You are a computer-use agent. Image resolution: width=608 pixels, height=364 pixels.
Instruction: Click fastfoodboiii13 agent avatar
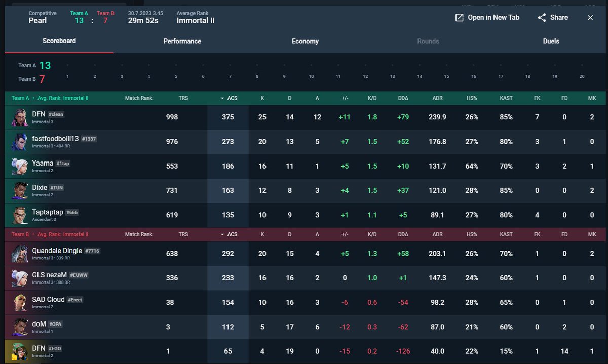[x=20, y=142]
